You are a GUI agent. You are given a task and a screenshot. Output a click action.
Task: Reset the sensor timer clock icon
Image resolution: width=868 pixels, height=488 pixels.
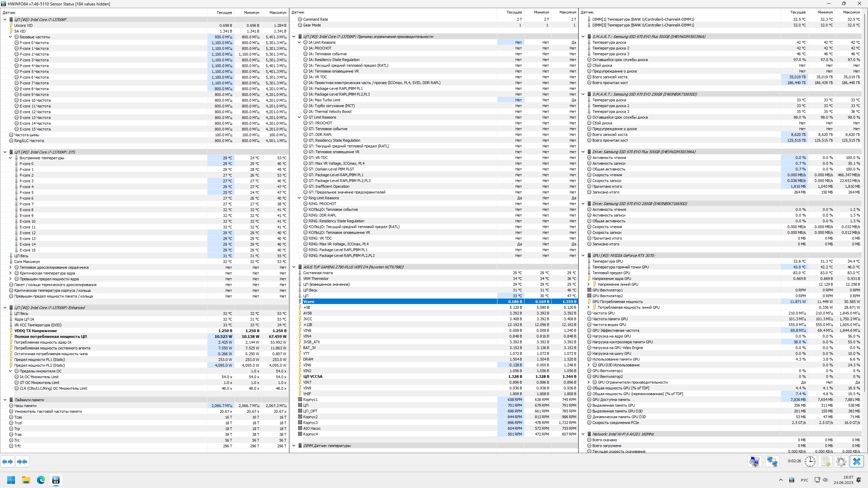(x=810, y=462)
